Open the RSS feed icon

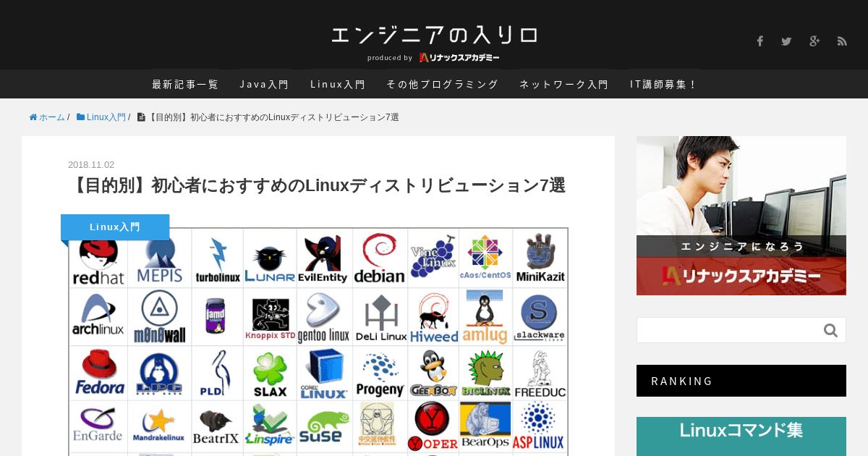pyautogui.click(x=842, y=41)
